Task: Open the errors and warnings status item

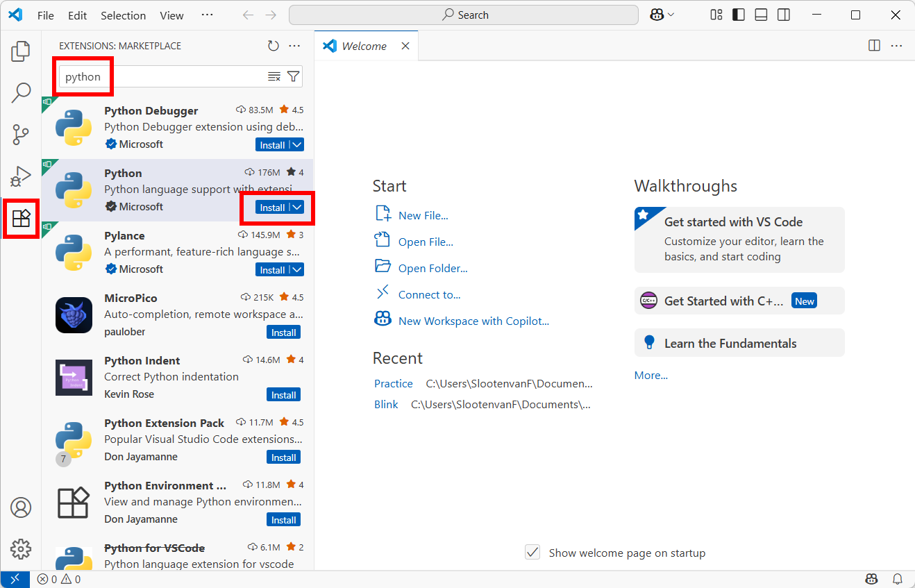Action: [59, 579]
